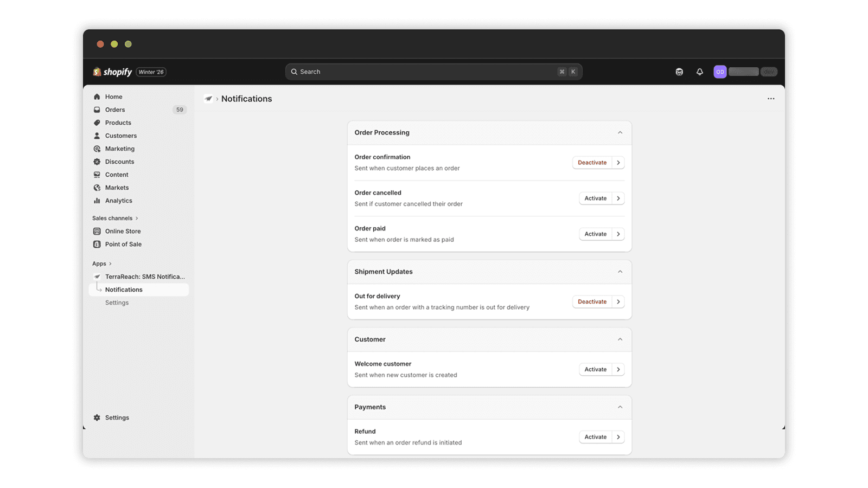The width and height of the screenshot is (868, 488).
Task: Select the Analytics sidebar icon
Action: pyautogui.click(x=97, y=201)
